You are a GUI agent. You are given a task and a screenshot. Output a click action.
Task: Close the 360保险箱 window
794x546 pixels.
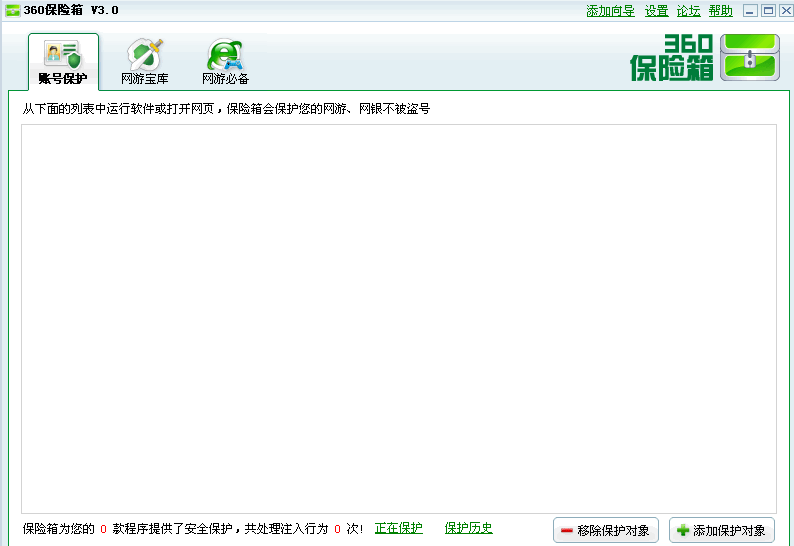click(x=785, y=11)
